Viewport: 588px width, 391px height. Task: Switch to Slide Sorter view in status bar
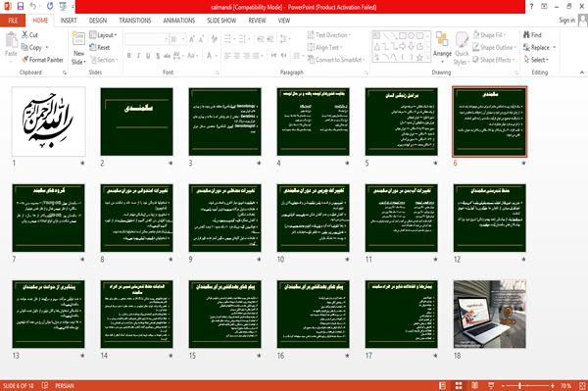pos(459,386)
